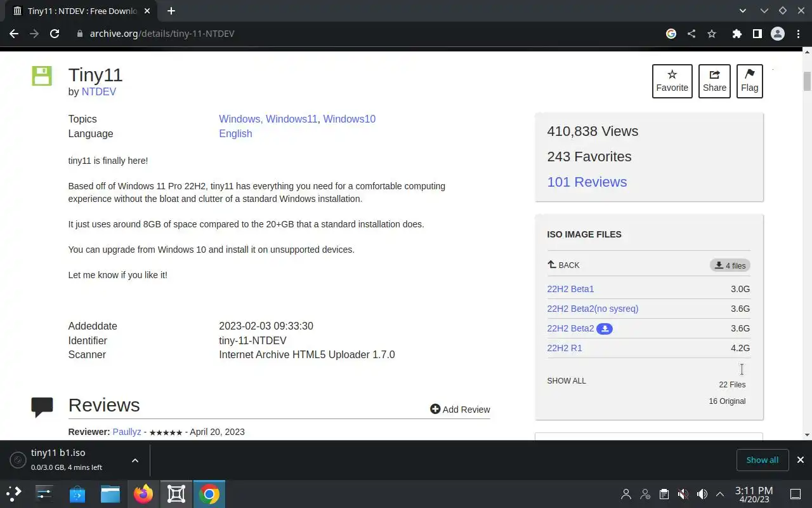The width and height of the screenshot is (812, 508).
Task: Click the muted audio tray icon
Action: point(683,494)
